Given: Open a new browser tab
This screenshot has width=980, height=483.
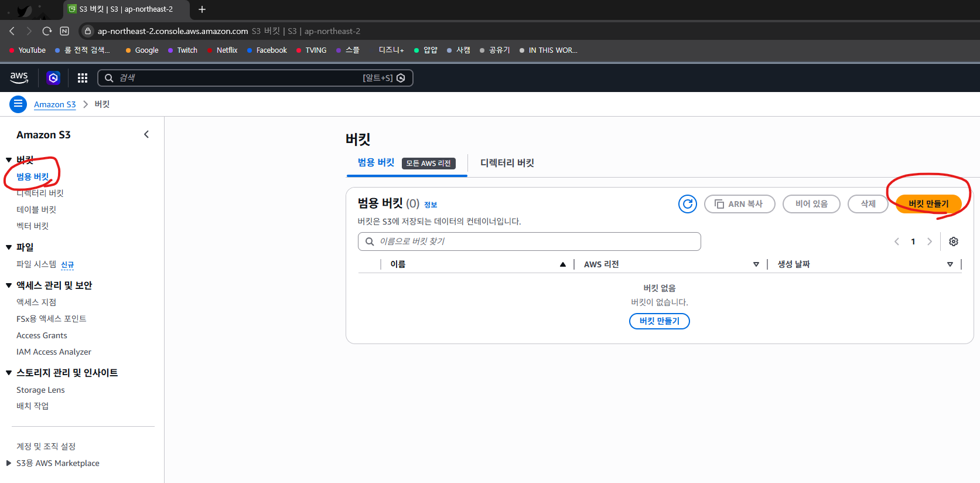Looking at the screenshot, I should pyautogui.click(x=202, y=9).
